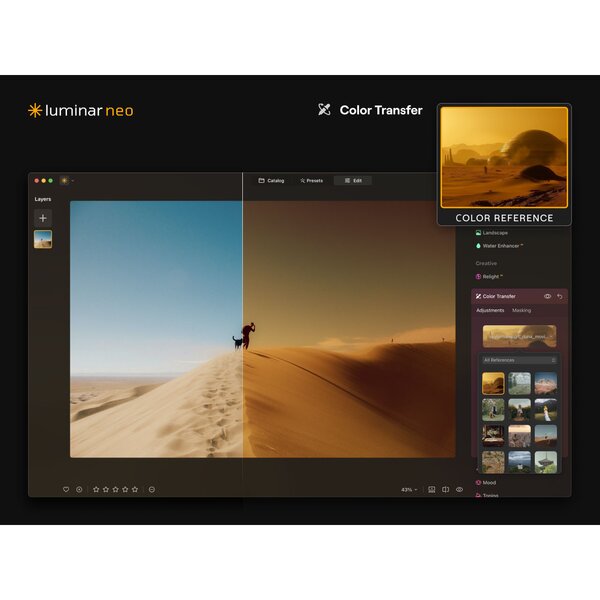Open the All References filter dropdown
This screenshot has height=600, width=600.
[x=519, y=360]
